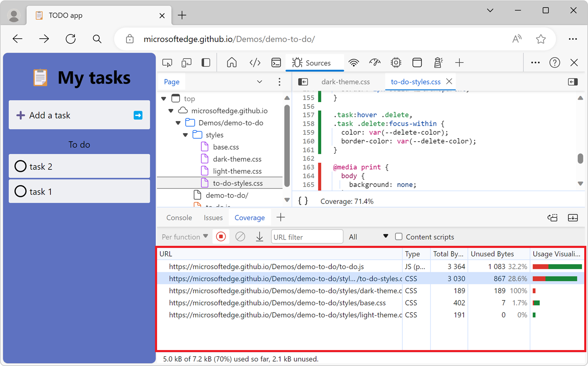Mark task 1 as complete

click(20, 191)
